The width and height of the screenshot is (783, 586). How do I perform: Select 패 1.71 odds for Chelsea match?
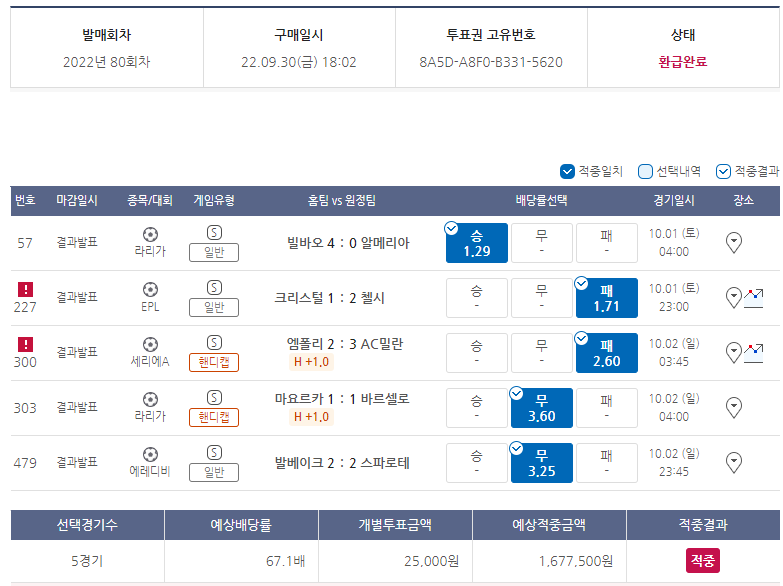click(606, 298)
